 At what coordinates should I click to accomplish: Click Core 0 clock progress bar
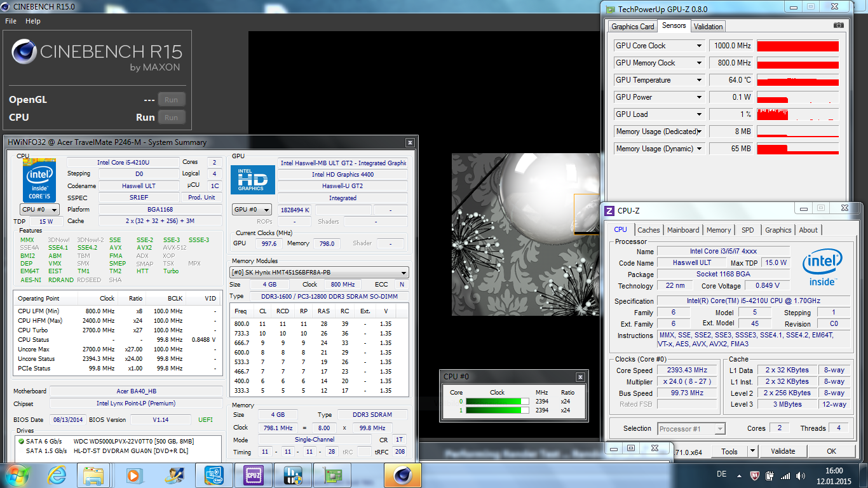tap(498, 402)
